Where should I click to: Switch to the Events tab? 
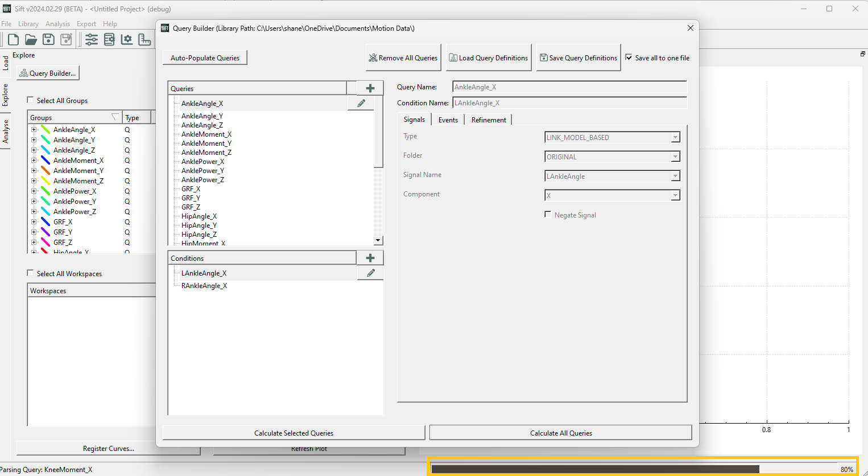(448, 120)
